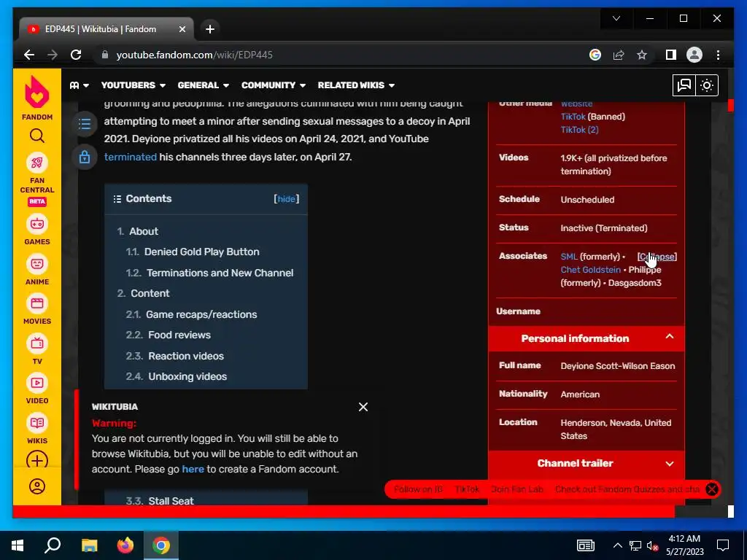747x560 pixels.
Task: Open Chrome three-dot menu
Action: click(718, 55)
